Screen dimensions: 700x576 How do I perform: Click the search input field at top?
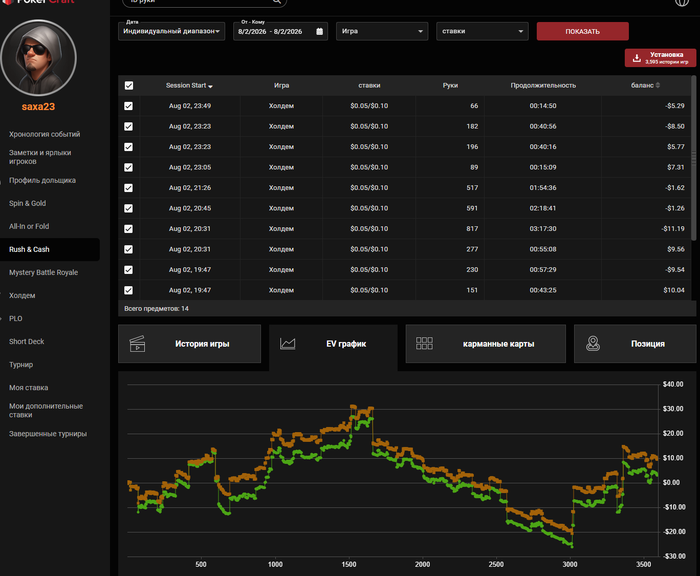pyautogui.click(x=204, y=2)
